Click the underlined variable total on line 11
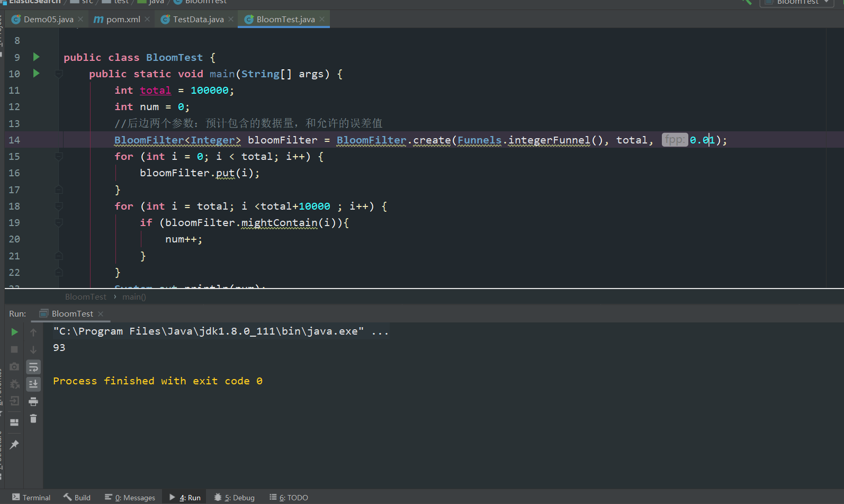The image size is (844, 504). (156, 91)
